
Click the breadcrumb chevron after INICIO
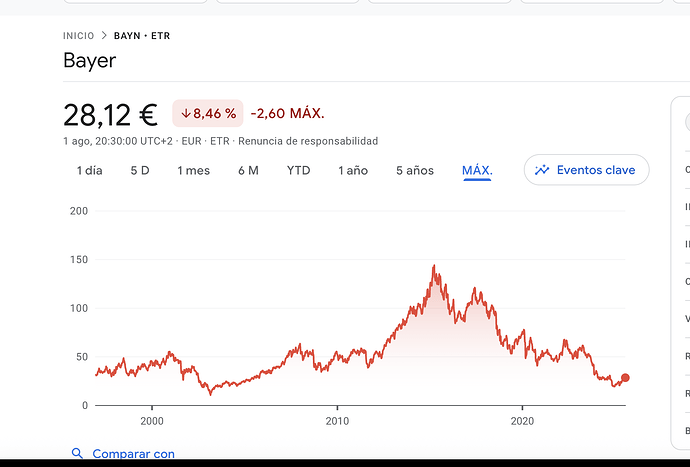point(104,36)
